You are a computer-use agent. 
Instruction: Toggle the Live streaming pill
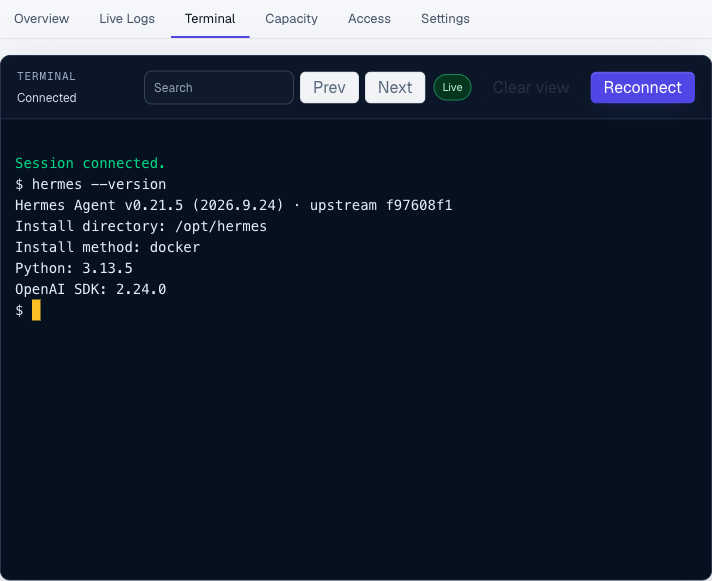pos(452,88)
